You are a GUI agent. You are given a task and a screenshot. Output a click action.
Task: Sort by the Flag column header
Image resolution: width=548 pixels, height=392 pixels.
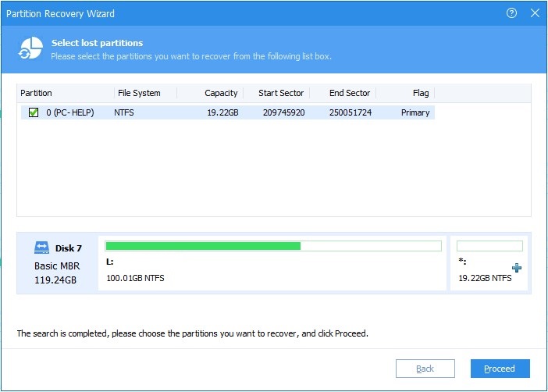click(x=421, y=93)
